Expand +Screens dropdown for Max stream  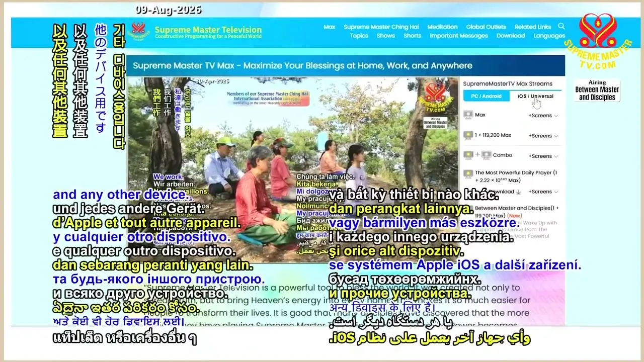543,116
